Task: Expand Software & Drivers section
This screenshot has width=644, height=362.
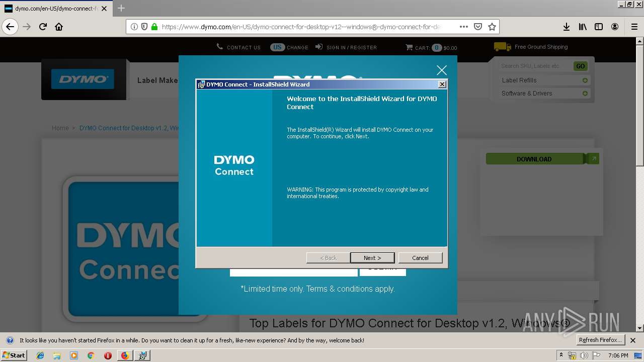Action: 545,94
